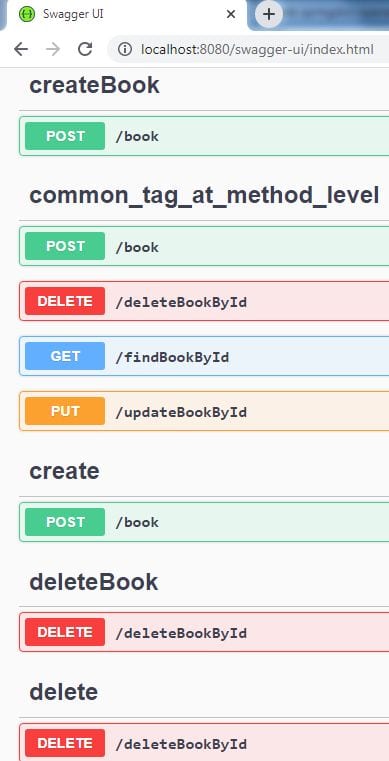Image resolution: width=389 pixels, height=761 pixels.
Task: Expand POST /book under createBook
Action: [x=204, y=136]
